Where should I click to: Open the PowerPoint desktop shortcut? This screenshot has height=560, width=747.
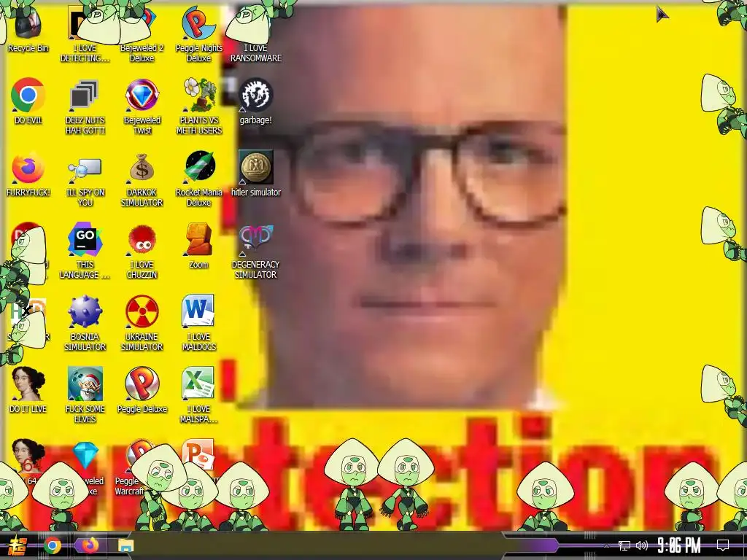198,454
